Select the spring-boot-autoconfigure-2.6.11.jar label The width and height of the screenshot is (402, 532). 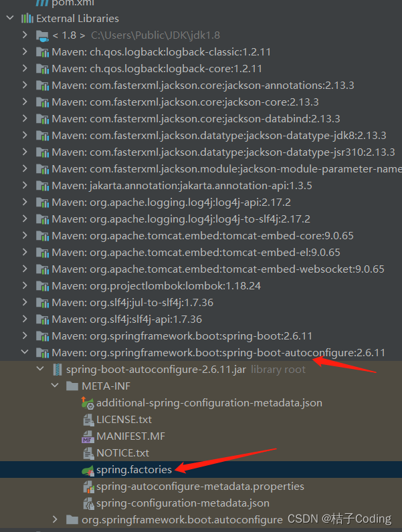156,370
